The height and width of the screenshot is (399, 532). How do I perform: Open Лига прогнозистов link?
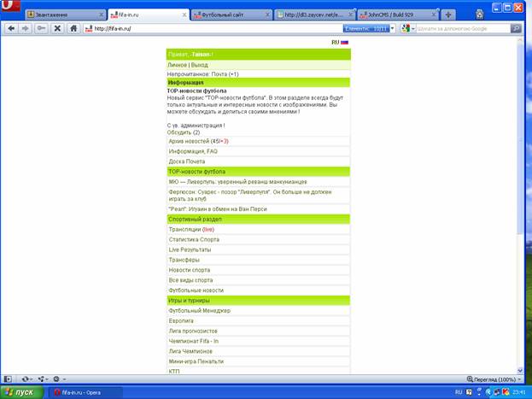click(x=193, y=332)
